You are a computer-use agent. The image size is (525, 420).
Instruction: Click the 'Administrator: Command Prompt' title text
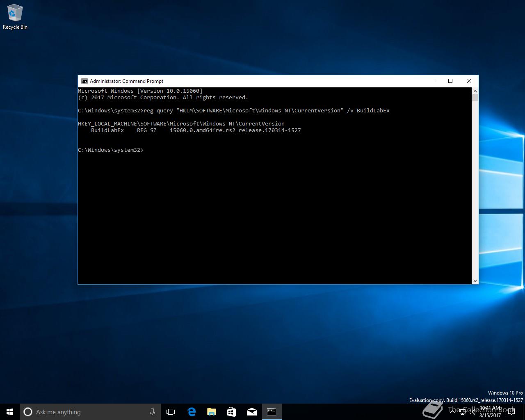coord(126,81)
